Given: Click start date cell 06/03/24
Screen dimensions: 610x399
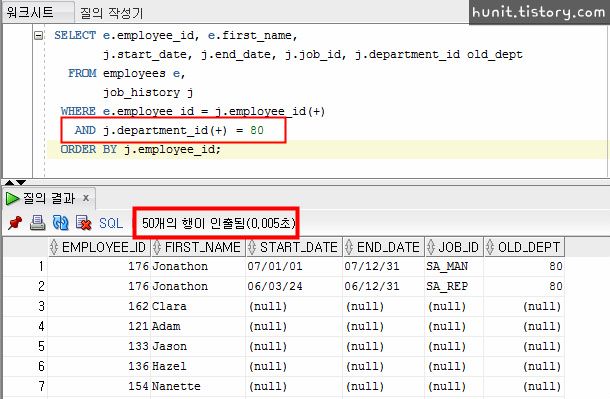Looking at the screenshot, I should pos(294,287).
